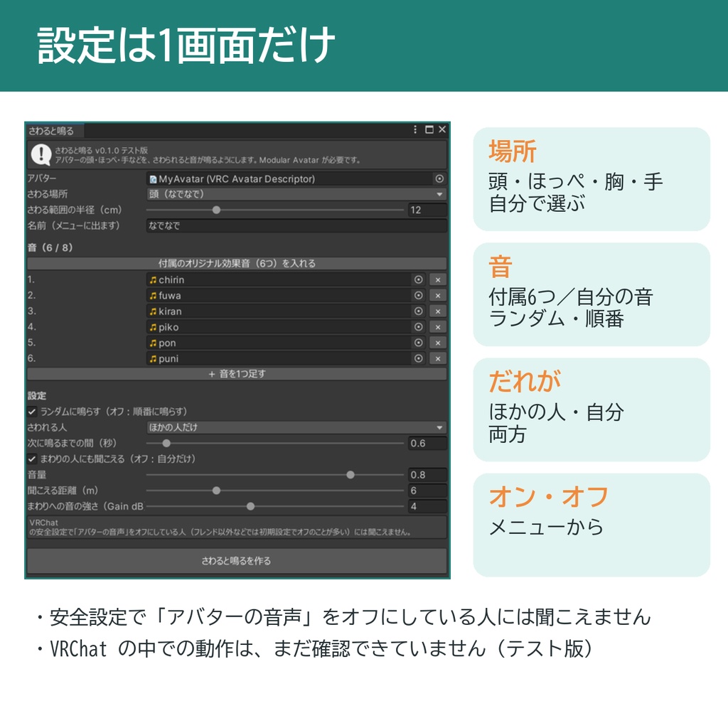Click the 音量 value field showing 0.8
The image size is (728, 728).
427,474
